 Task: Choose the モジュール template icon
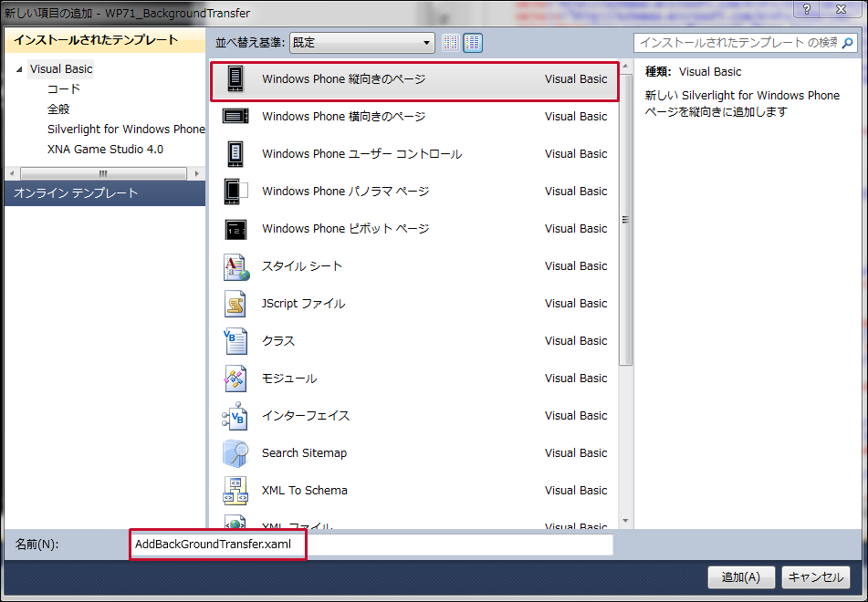(x=235, y=378)
